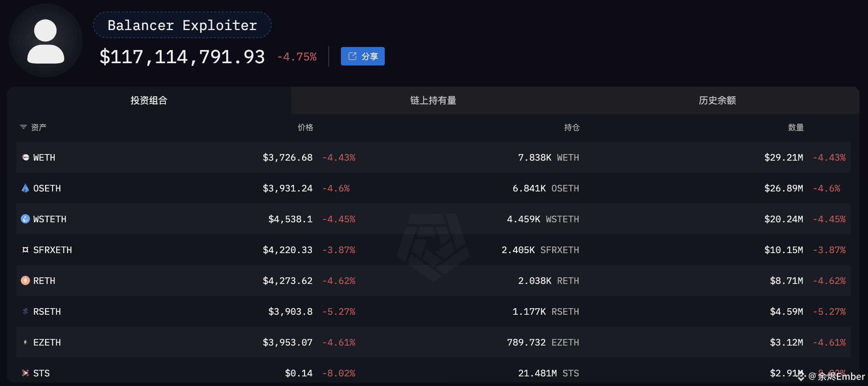Click the WSTETH token icon
Screen dimensions: 868x386
pyautogui.click(x=25, y=219)
